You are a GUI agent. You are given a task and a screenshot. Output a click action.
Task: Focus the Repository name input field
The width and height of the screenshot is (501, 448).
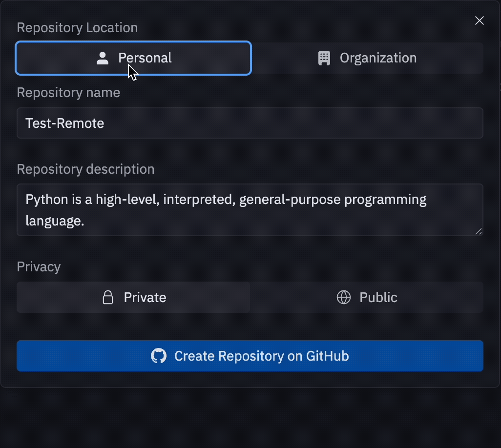click(x=293, y=123)
